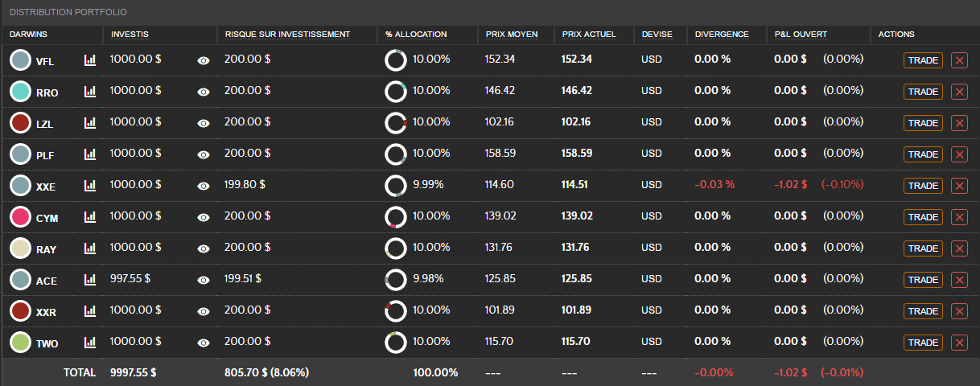
Task: Click the XXR allocation donut chart
Action: tap(396, 311)
